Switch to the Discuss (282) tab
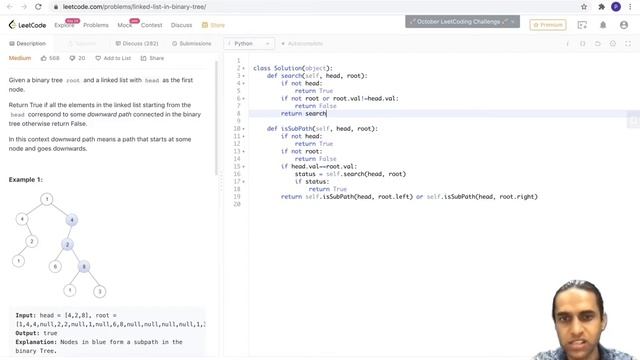Viewport: 640px width, 360px height. click(x=137, y=43)
